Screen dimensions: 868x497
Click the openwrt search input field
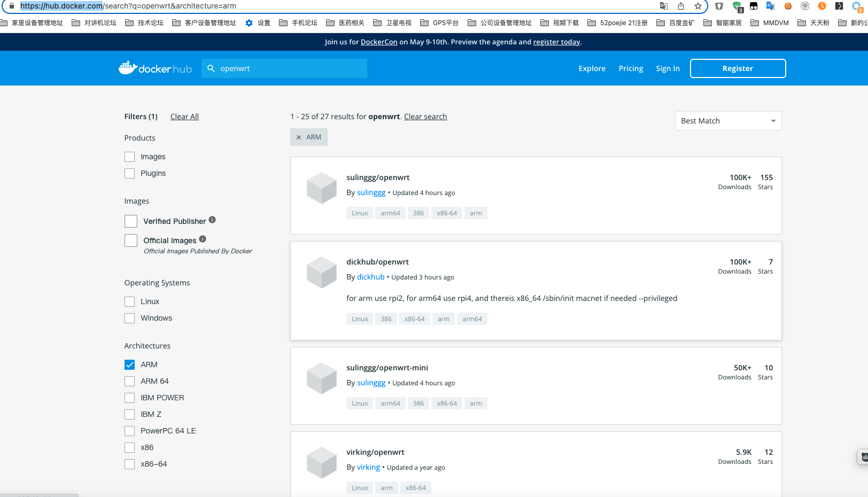pos(284,68)
